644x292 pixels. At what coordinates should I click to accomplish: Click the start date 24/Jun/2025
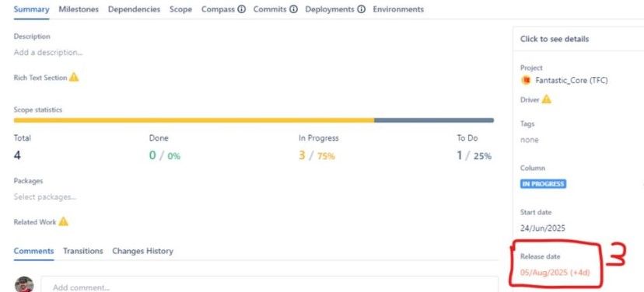pos(543,228)
